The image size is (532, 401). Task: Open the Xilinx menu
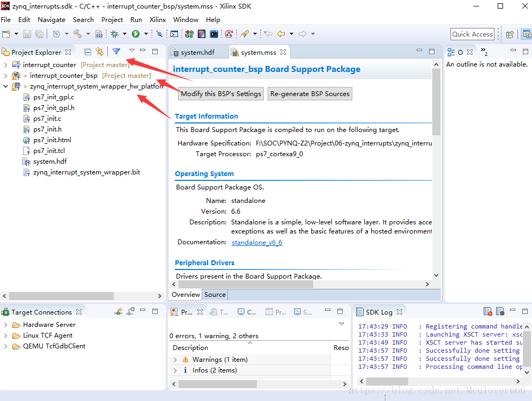158,19
